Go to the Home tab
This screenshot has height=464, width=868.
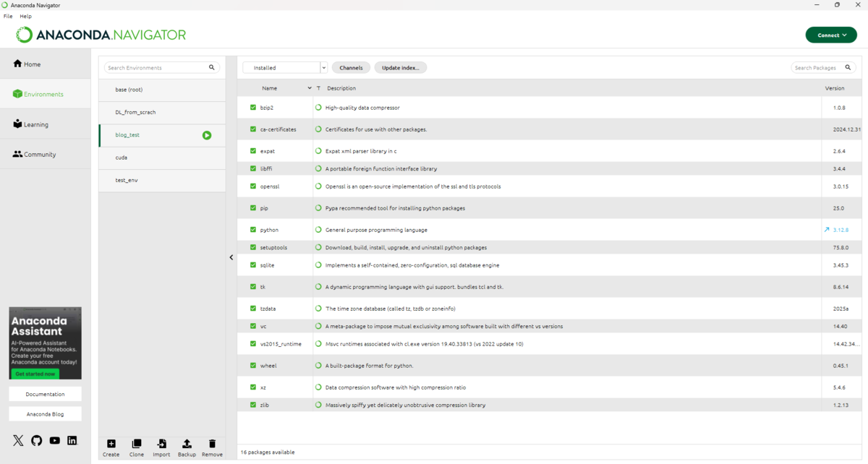click(x=45, y=64)
